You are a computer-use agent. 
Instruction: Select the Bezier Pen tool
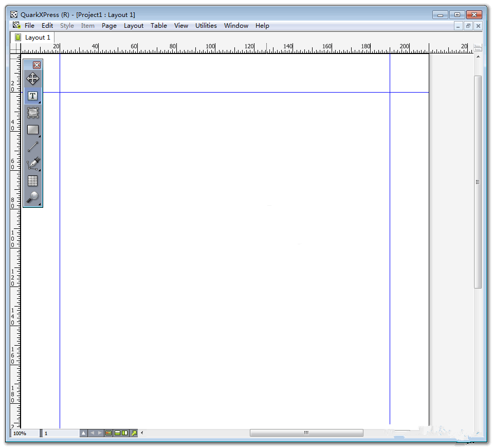click(x=33, y=164)
